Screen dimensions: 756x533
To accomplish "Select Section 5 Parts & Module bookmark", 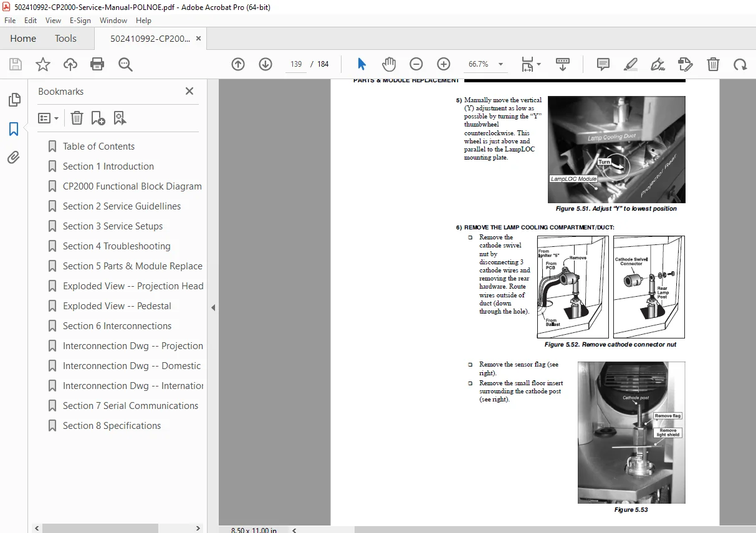I will point(133,266).
